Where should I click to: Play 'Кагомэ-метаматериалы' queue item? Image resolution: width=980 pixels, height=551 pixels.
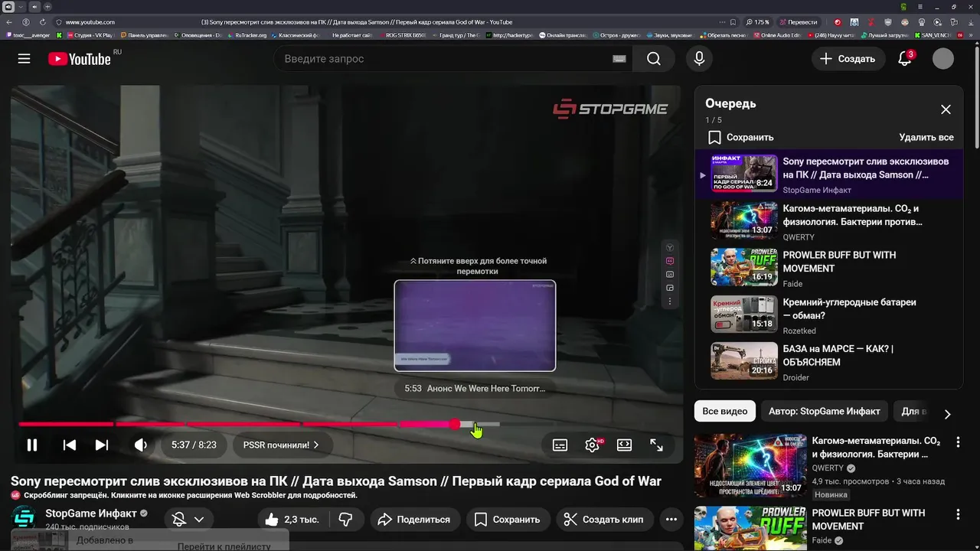coord(829,222)
